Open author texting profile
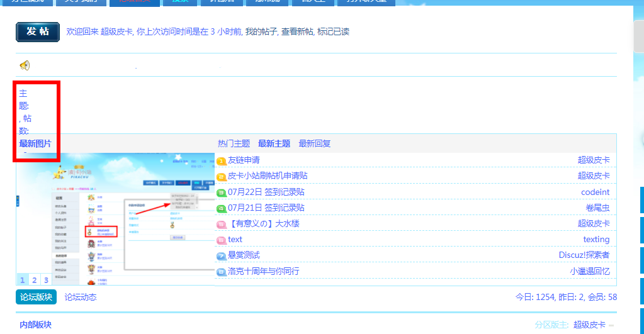644x334 pixels. click(596, 239)
